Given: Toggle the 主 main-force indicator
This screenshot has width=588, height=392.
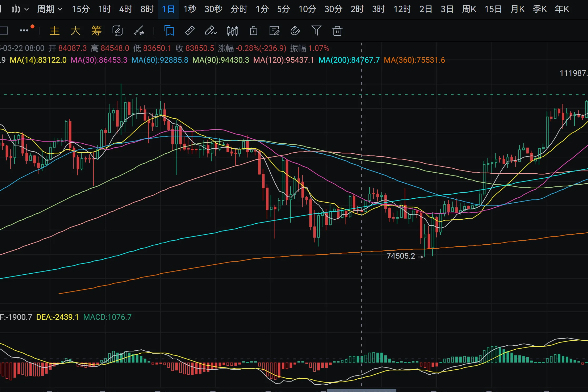Looking at the screenshot, I should pyautogui.click(x=55, y=31).
